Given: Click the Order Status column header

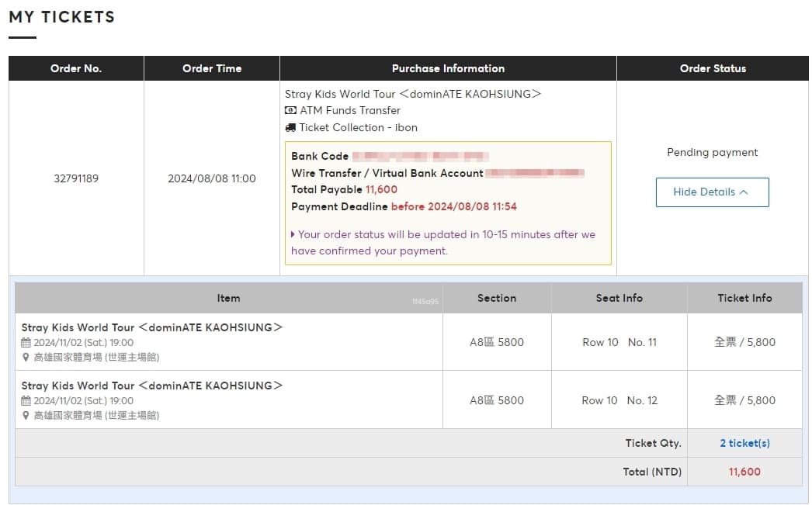Looking at the screenshot, I should pos(713,68).
